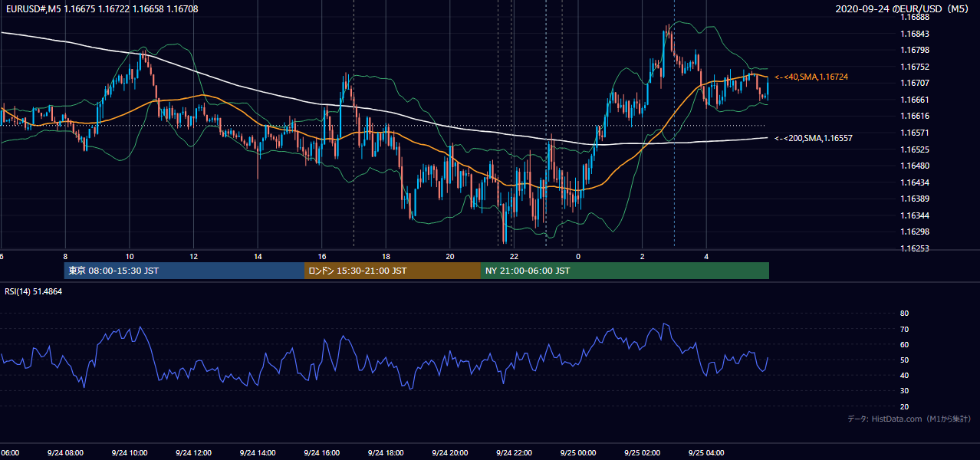Click the 9/24 10:00 bottom time label
This screenshot has width=980, height=460.
point(129,452)
